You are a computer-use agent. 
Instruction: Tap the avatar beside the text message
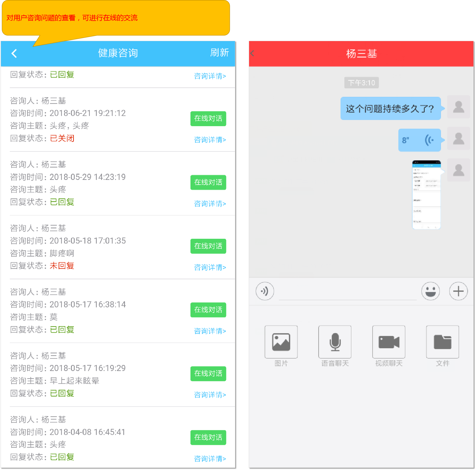[458, 107]
